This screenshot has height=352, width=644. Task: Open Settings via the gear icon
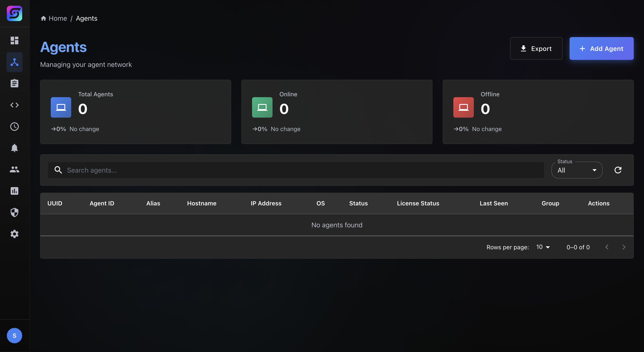coord(15,234)
